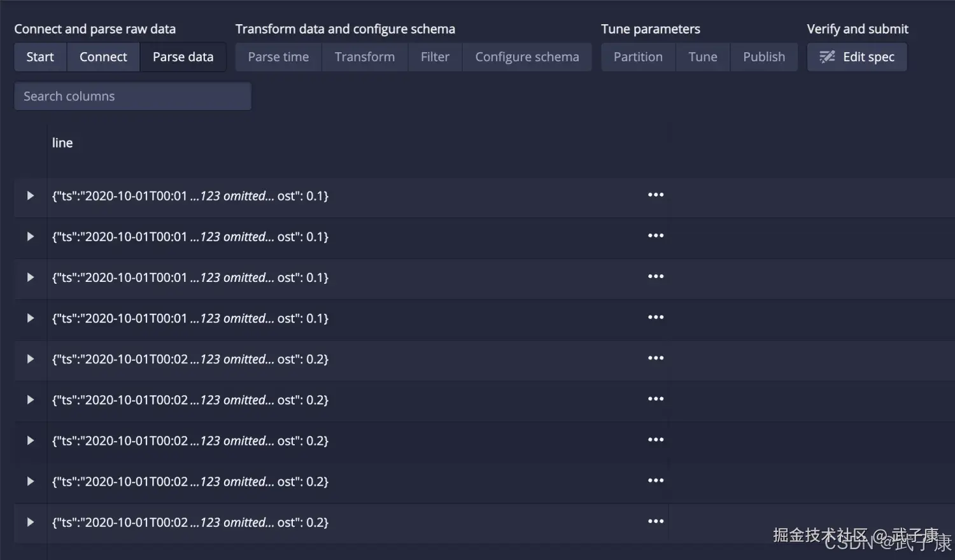This screenshot has height=560, width=955.
Task: Click the Connect step button
Action: (x=103, y=57)
